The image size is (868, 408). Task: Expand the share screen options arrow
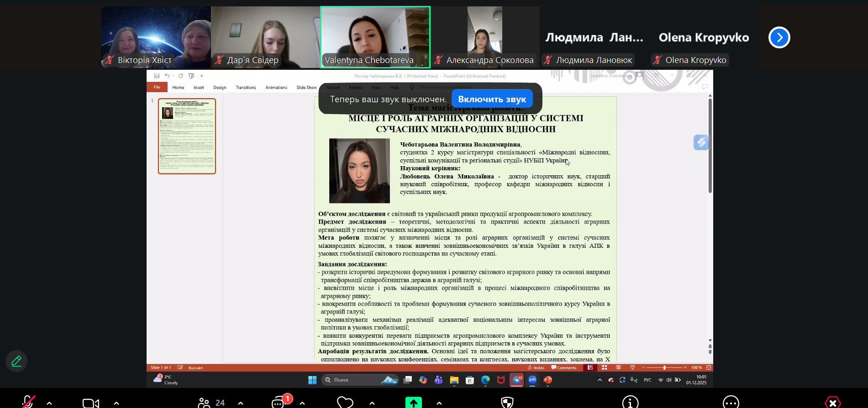[x=439, y=403]
